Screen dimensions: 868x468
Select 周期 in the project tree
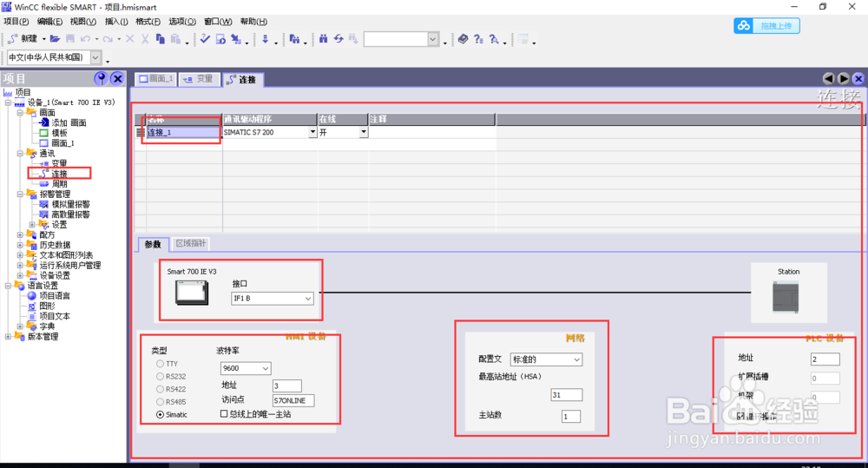[x=59, y=184]
